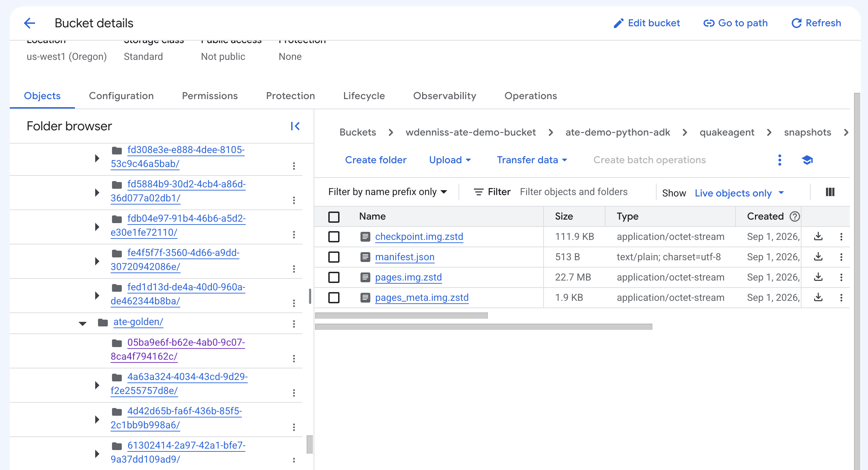868x470 pixels.
Task: Open options for fe4f5f7f folder
Action: [x=294, y=269]
